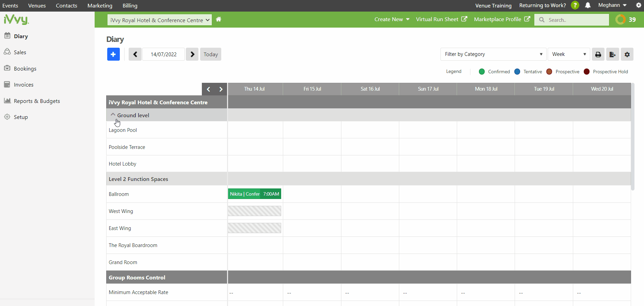Image resolution: width=644 pixels, height=306 pixels.
Task: Click the Search field
Action: coord(571,20)
